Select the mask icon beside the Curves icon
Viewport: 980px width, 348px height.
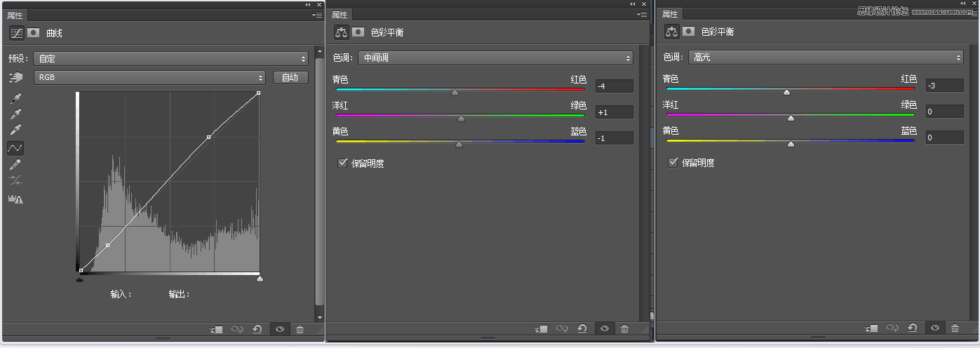click(33, 33)
